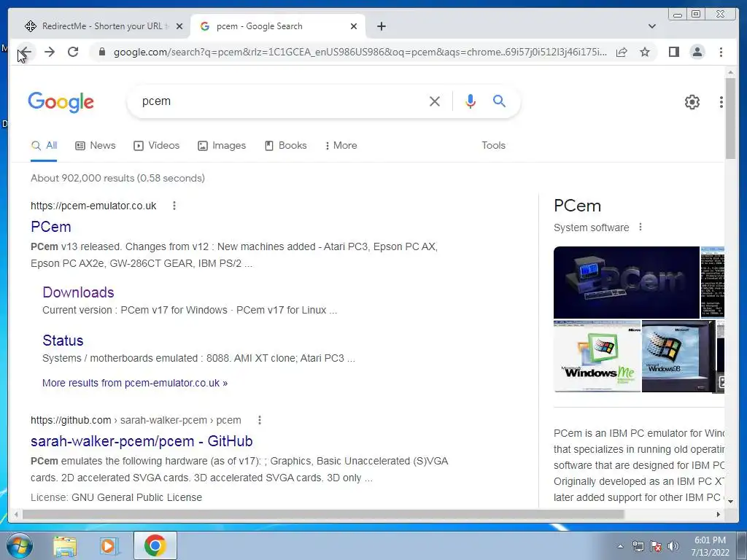Select the All results tab
Screen dimensions: 747x560
coord(44,145)
